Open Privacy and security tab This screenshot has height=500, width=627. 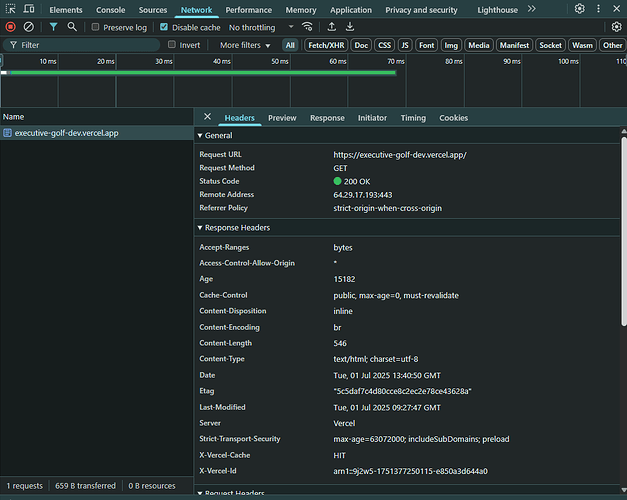[421, 10]
